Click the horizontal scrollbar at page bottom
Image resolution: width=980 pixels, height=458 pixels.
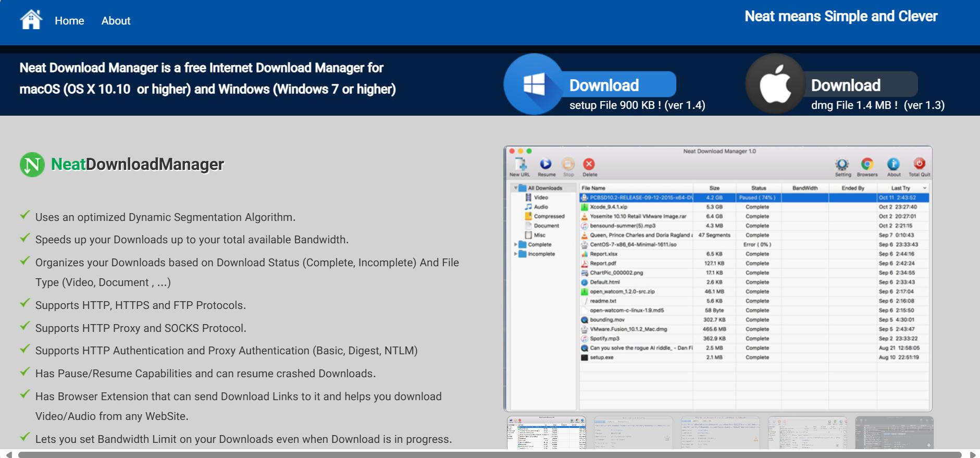(x=490, y=454)
